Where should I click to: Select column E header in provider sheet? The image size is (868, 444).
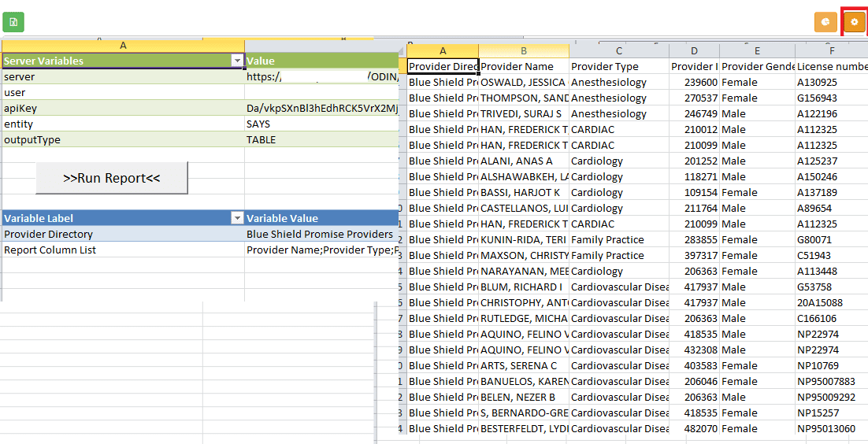[757, 51]
